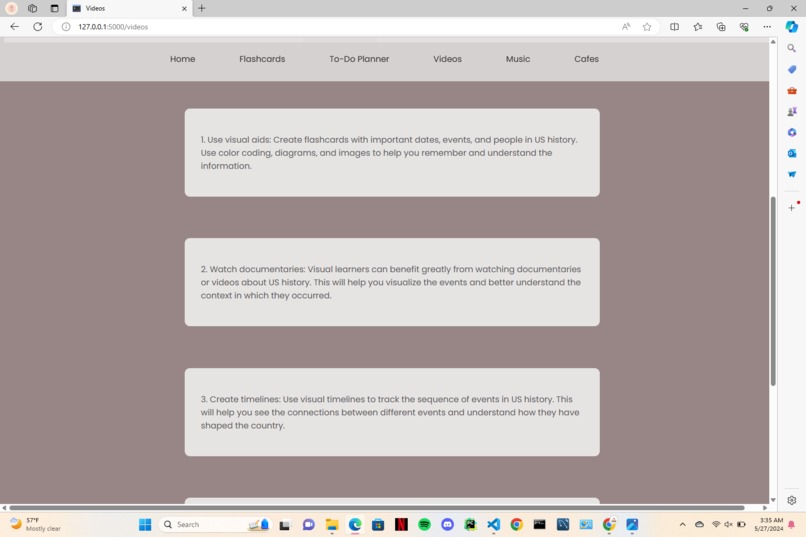The image size is (806, 537).
Task: Click the page scroll-down arrow
Action: pos(773,500)
